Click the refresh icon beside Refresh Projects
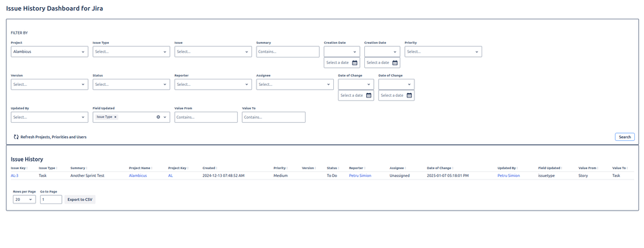The image size is (644, 248). (16, 137)
